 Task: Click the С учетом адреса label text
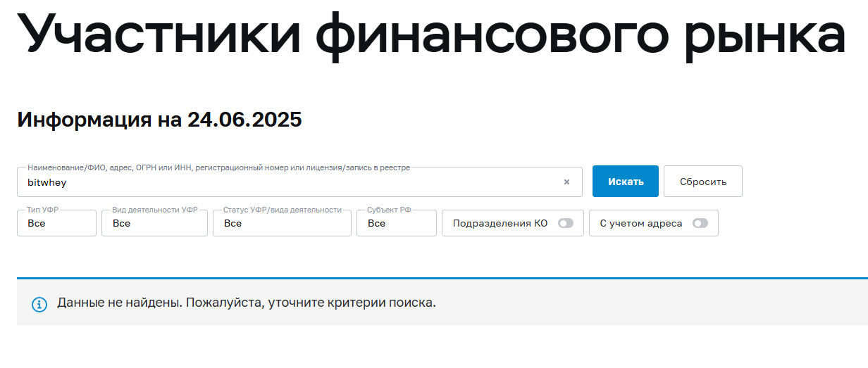click(641, 223)
